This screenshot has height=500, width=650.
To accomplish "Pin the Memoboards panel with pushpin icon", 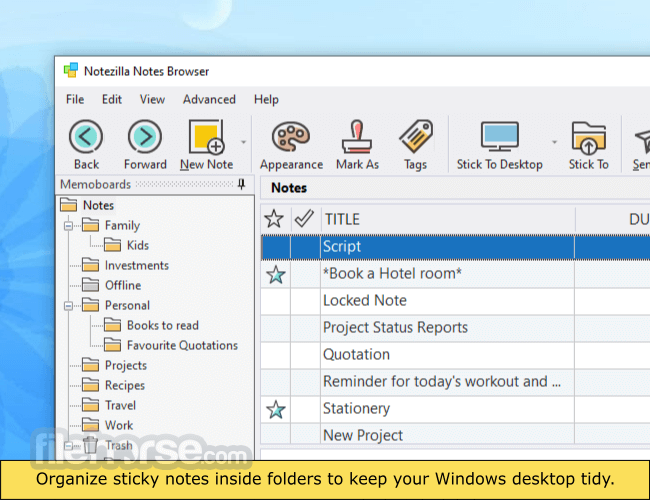I will point(241,184).
